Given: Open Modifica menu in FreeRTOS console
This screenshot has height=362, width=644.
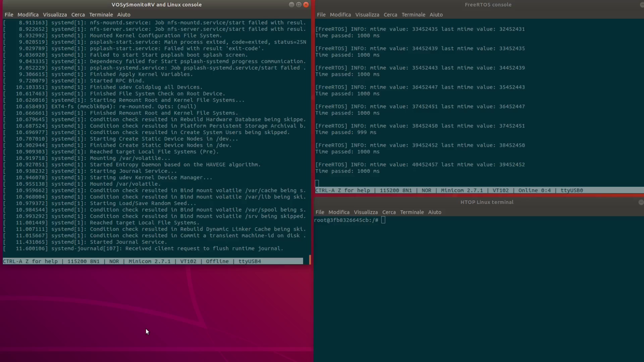Looking at the screenshot, I should tap(340, 15).
